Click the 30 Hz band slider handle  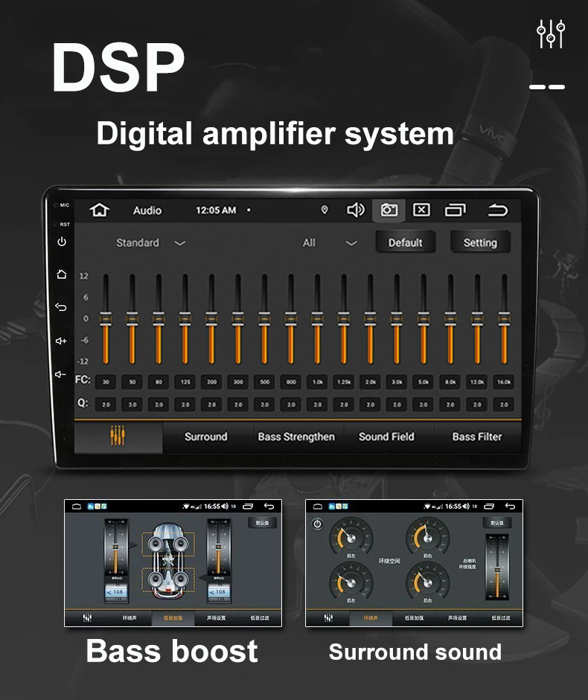tap(106, 318)
